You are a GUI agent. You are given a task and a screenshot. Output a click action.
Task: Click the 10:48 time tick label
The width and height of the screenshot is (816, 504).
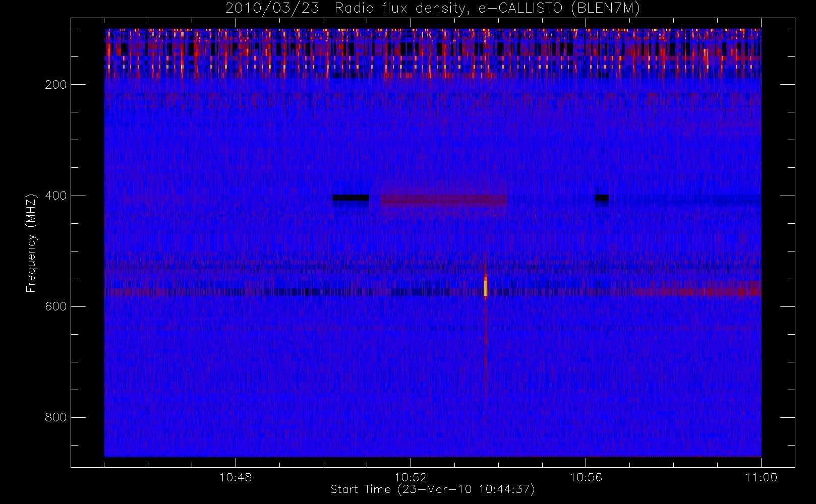coord(236,477)
